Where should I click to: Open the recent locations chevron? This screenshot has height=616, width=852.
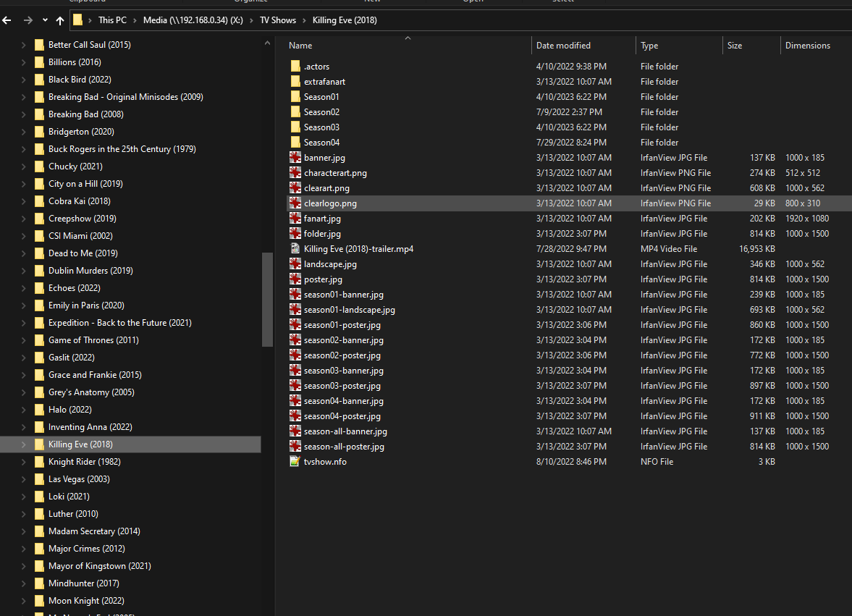coord(45,20)
